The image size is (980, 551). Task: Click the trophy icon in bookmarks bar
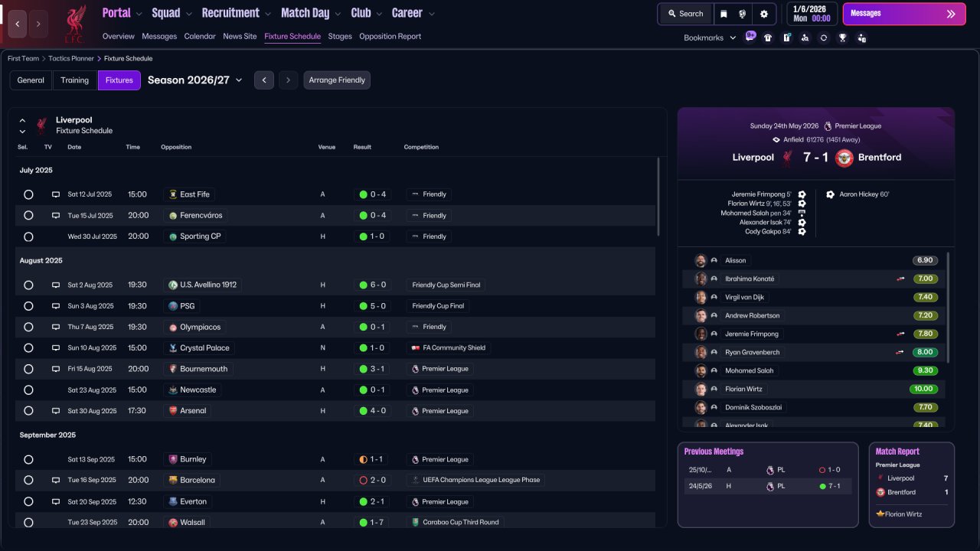(x=842, y=37)
